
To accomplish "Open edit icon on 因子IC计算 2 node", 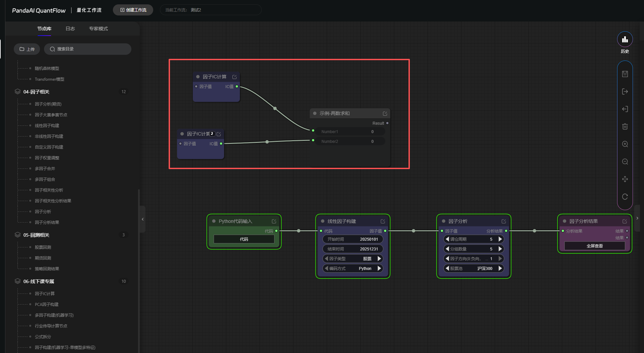I will (x=219, y=134).
